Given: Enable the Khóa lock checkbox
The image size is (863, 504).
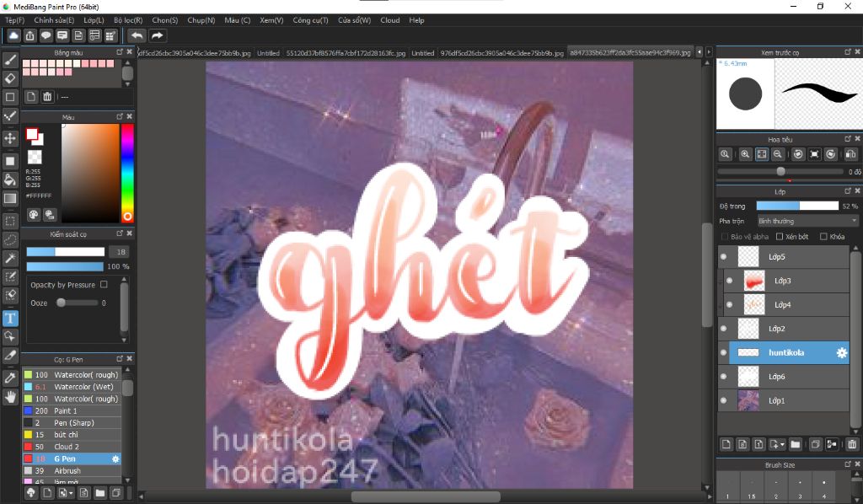Looking at the screenshot, I should 823,237.
